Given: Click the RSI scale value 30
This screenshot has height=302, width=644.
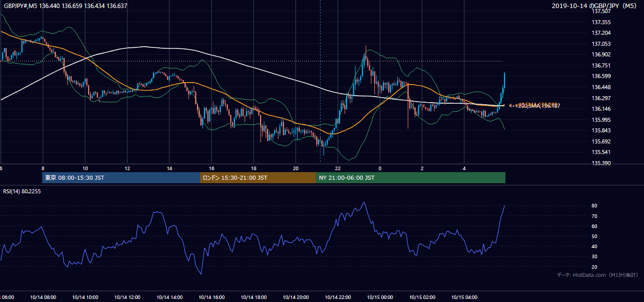Looking at the screenshot, I should (595, 257).
